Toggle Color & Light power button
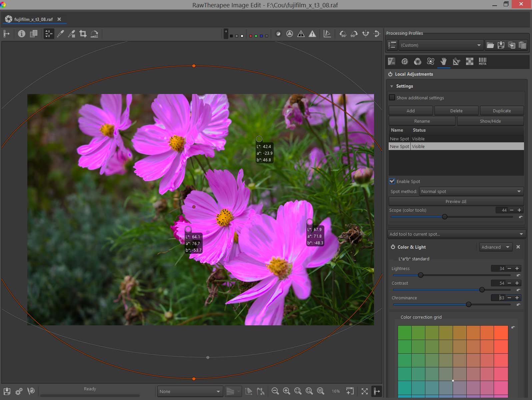 click(393, 247)
